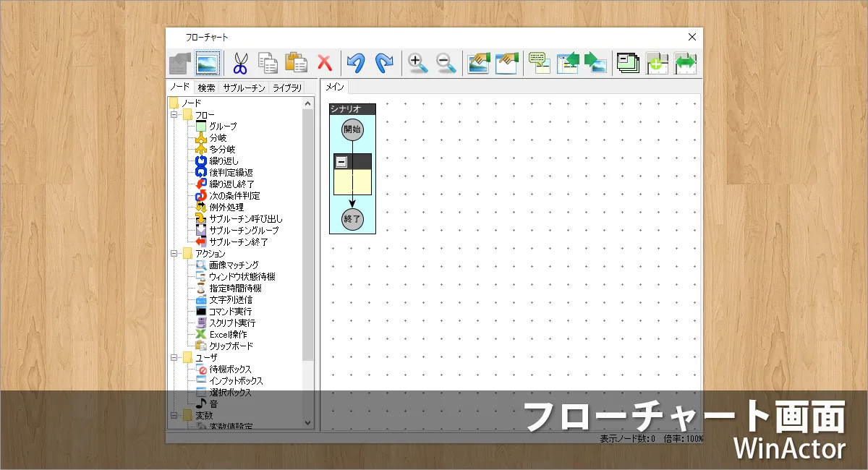Viewport: 868px width, 470px height.
Task: Select the root ノード folder in the tree
Action: coord(192,103)
